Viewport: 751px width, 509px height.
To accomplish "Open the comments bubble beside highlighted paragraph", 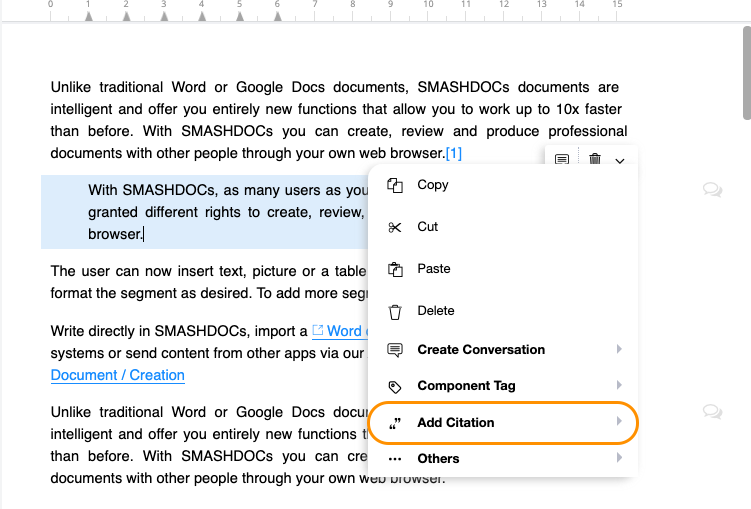I will tap(712, 190).
